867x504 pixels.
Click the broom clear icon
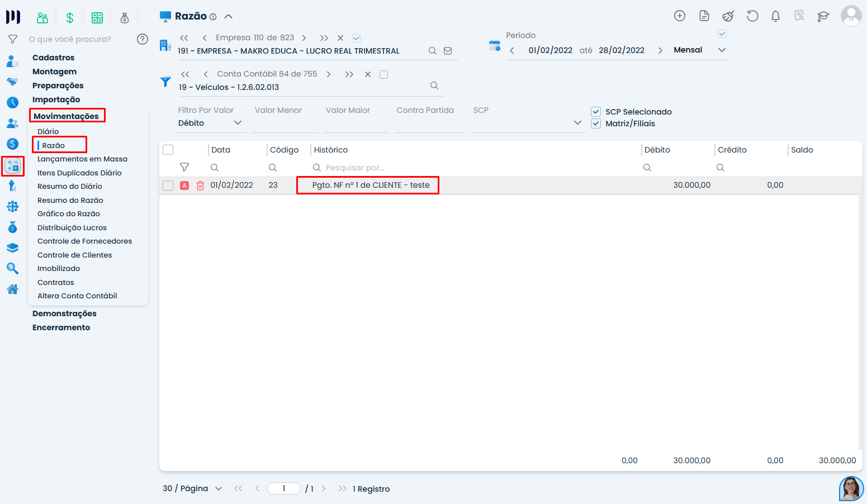coord(728,16)
